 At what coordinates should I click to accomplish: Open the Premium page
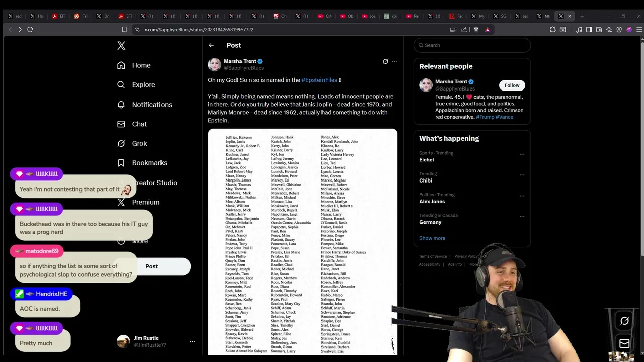(138, 202)
